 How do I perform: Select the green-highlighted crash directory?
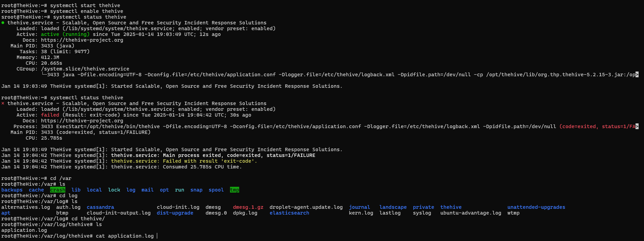(x=58, y=190)
